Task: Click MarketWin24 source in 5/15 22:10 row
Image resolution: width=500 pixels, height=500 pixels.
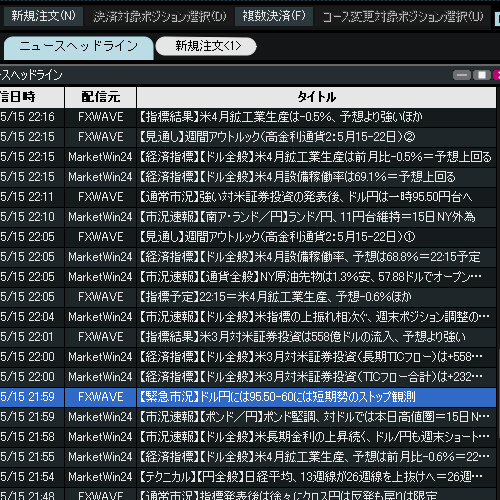Action: [100, 217]
